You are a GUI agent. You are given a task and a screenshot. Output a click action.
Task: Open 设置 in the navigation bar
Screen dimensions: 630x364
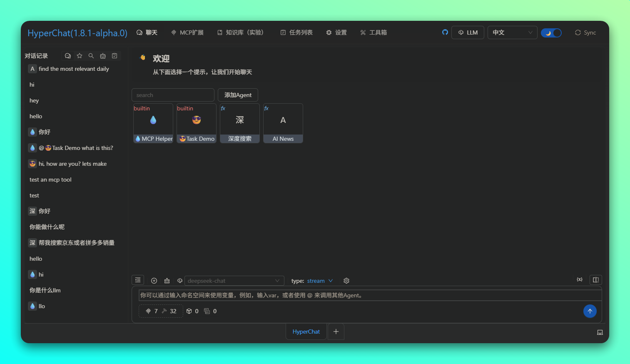tap(336, 32)
